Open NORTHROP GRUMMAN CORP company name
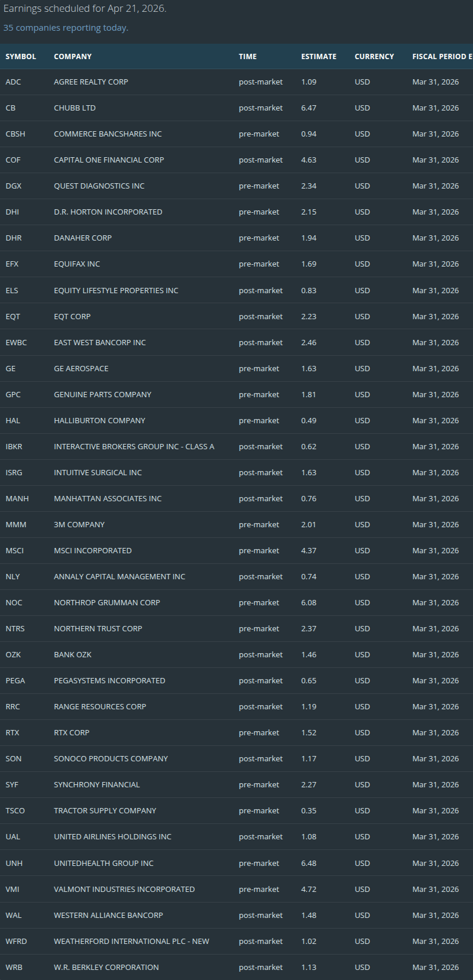This screenshot has width=473, height=980. point(107,603)
